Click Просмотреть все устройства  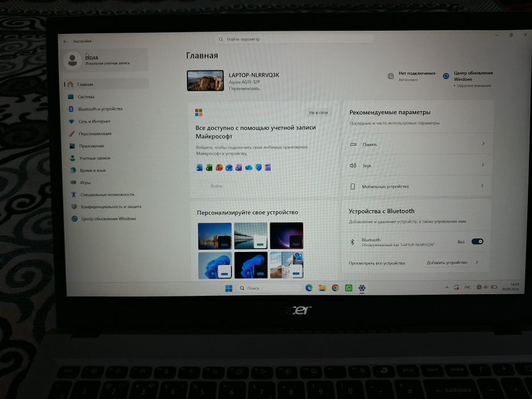pos(376,263)
